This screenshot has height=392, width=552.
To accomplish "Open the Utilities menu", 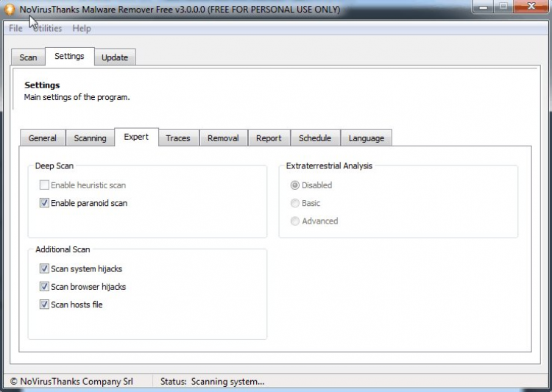I will [x=47, y=28].
